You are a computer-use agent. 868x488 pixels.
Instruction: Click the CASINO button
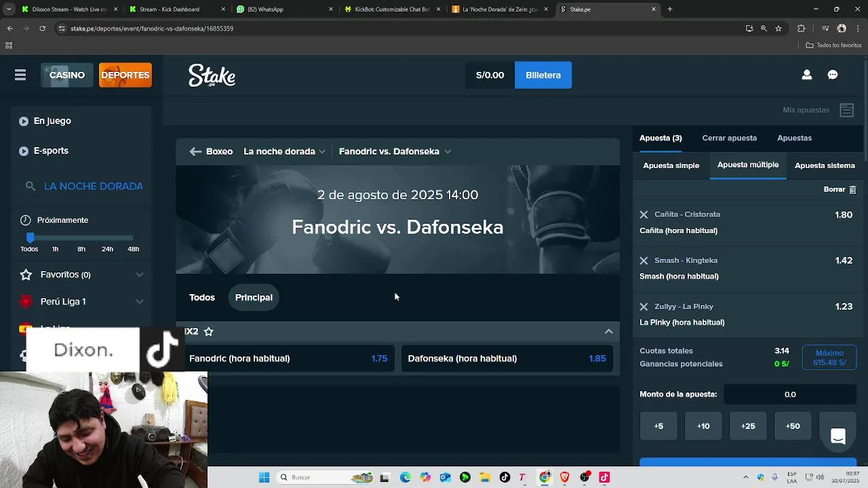67,75
